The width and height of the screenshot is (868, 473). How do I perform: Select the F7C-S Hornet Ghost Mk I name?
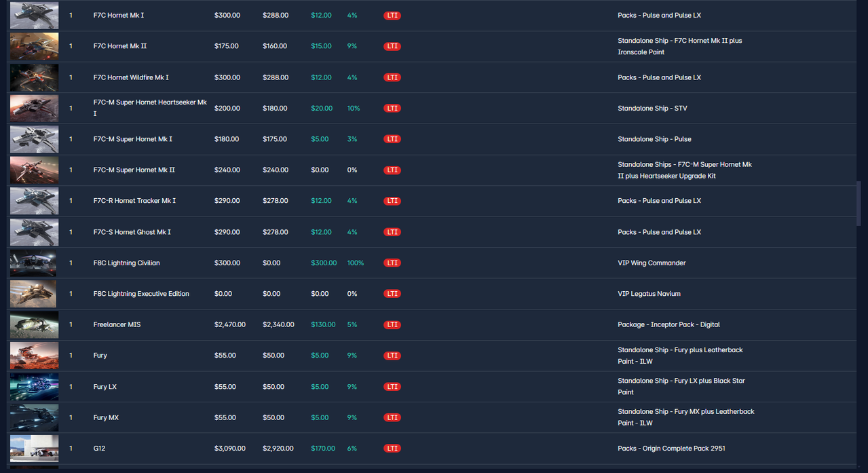point(132,232)
